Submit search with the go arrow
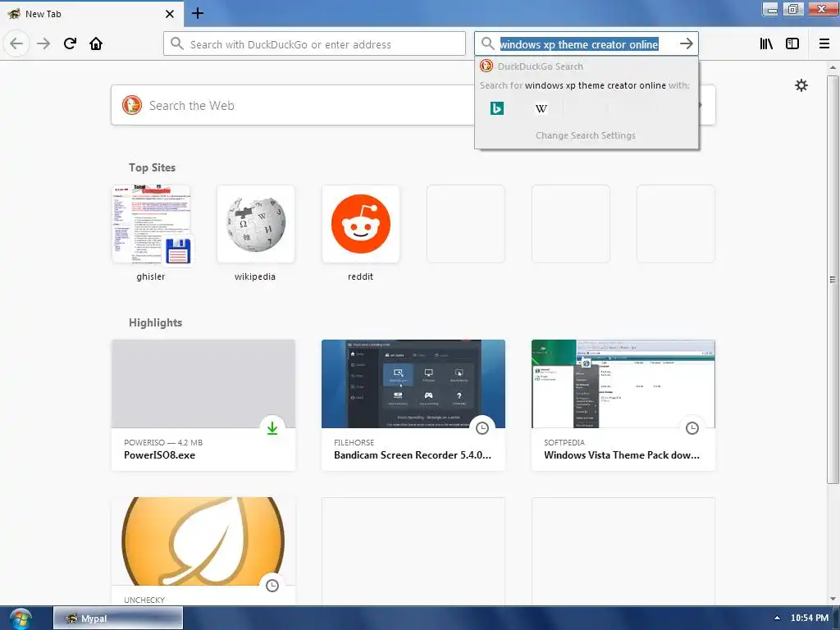The width and height of the screenshot is (840, 630). point(687,44)
